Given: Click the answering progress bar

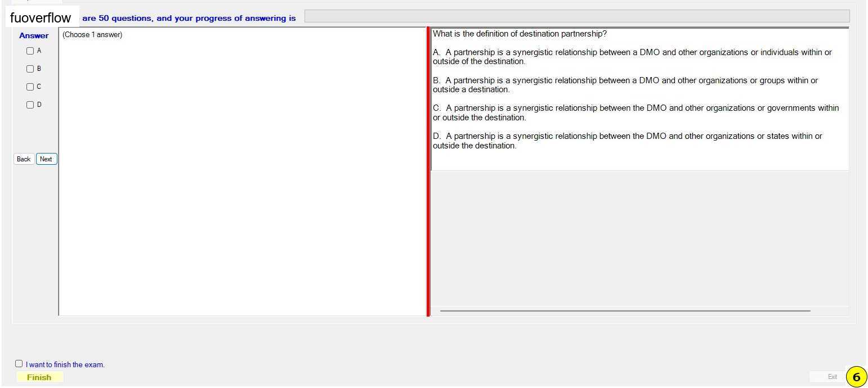Looking at the screenshot, I should point(577,16).
